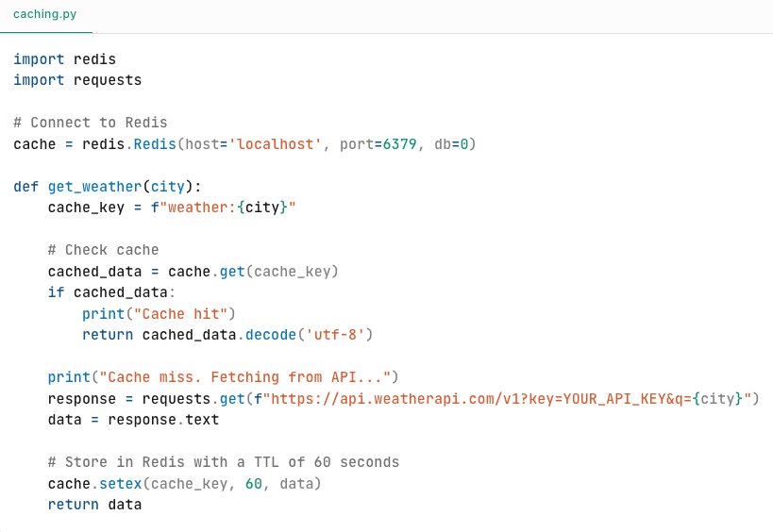This screenshot has height=532, width=773.
Task: Click on the 'import requests' statement
Action: point(77,80)
